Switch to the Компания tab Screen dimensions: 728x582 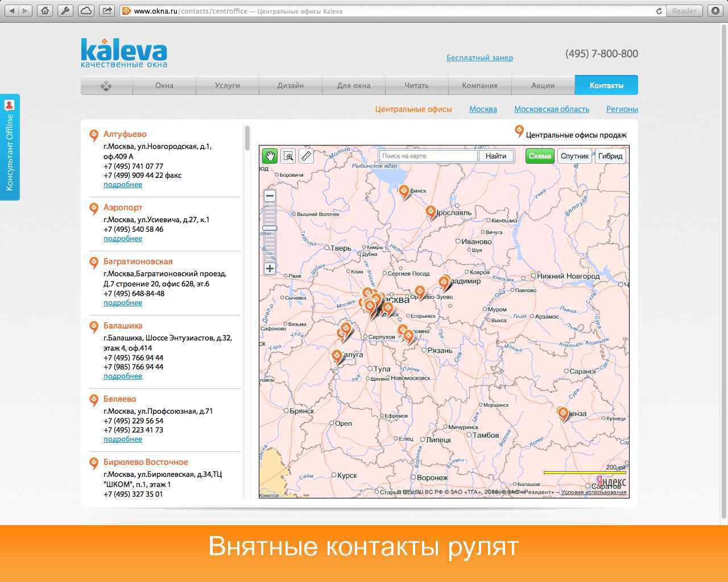pos(479,85)
